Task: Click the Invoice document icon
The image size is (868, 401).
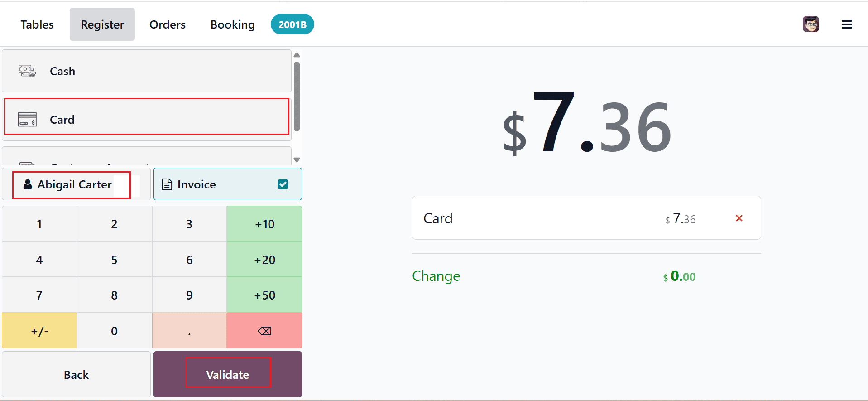Action: click(x=167, y=184)
